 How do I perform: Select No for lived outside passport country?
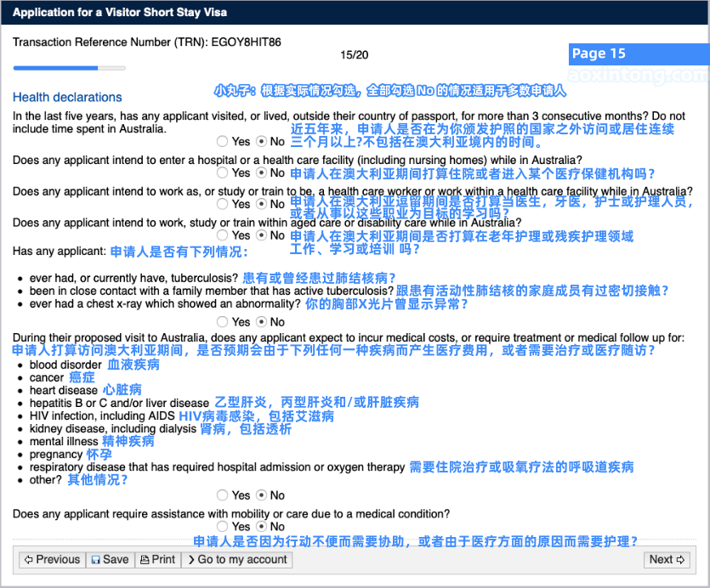point(262,141)
